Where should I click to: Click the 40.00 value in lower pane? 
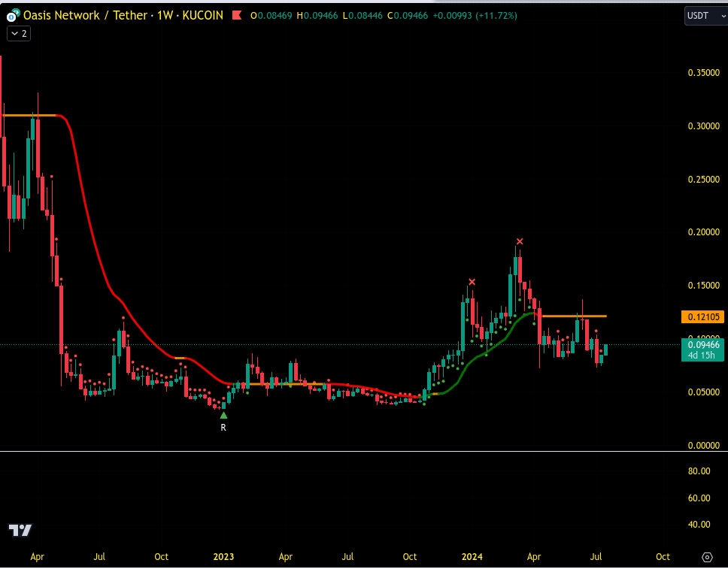point(699,525)
